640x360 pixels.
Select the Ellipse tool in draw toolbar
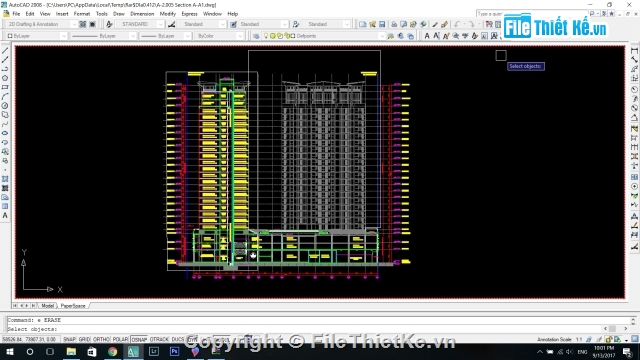(5, 133)
